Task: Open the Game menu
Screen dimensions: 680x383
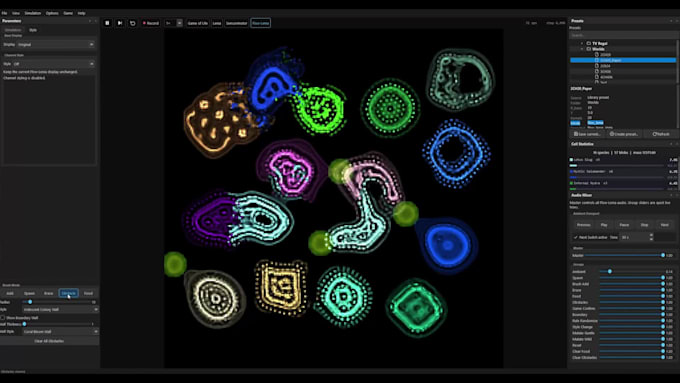Action: pos(68,13)
